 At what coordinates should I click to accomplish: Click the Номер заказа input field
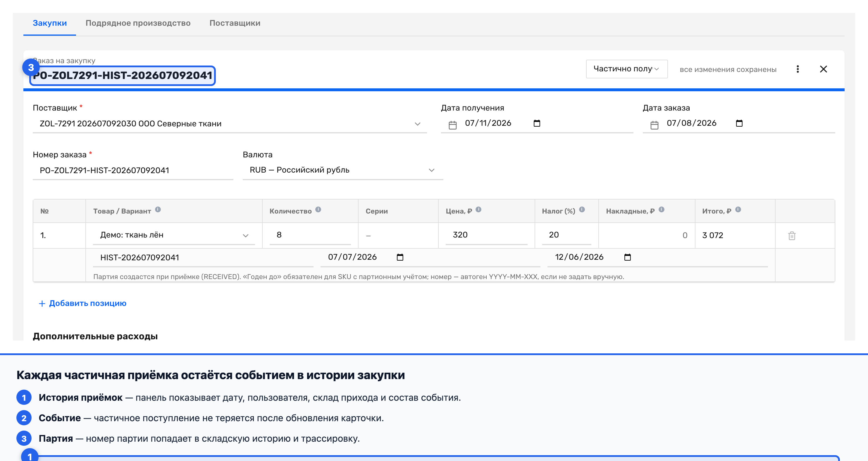click(x=133, y=170)
